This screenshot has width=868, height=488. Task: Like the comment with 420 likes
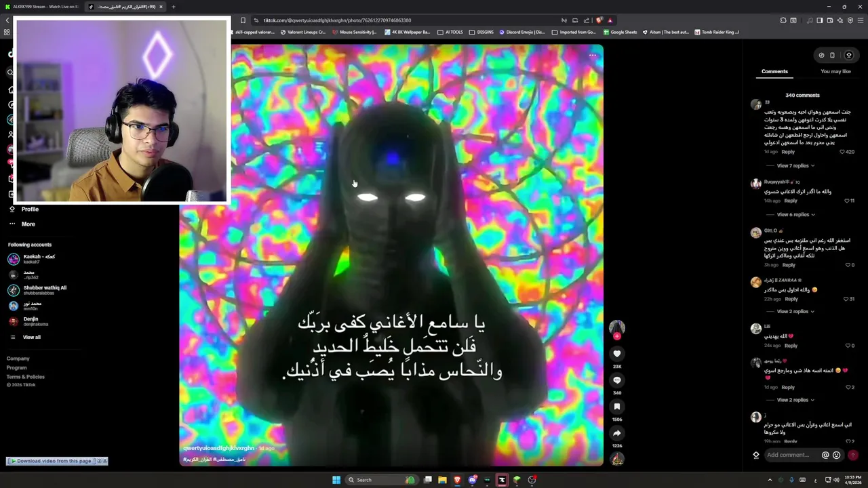(x=842, y=152)
